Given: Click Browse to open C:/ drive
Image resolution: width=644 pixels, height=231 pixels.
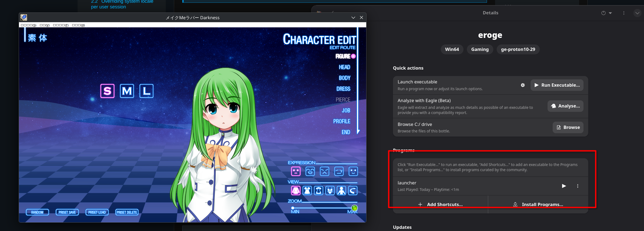Looking at the screenshot, I should [x=568, y=127].
